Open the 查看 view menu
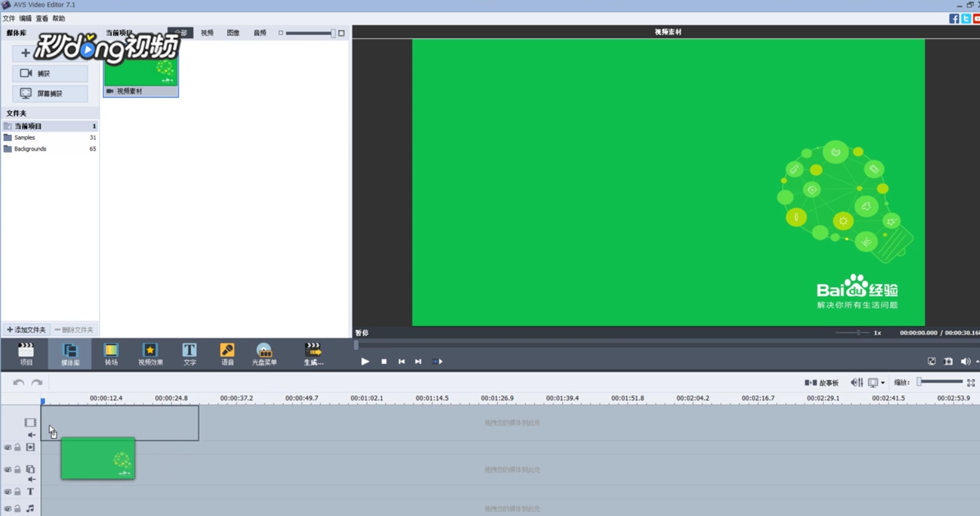 click(x=42, y=19)
